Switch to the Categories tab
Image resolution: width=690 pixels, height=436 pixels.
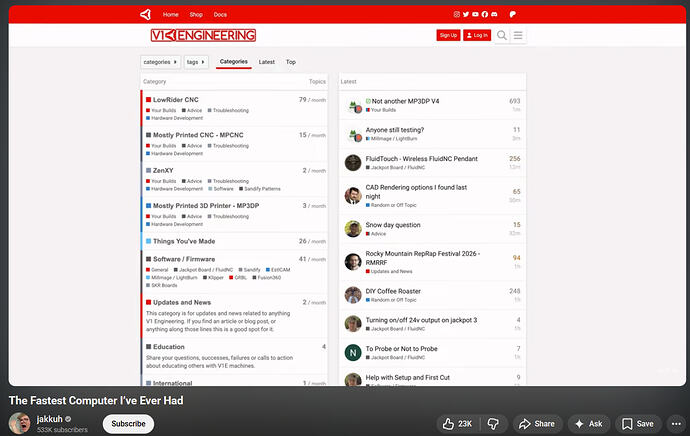(x=234, y=62)
